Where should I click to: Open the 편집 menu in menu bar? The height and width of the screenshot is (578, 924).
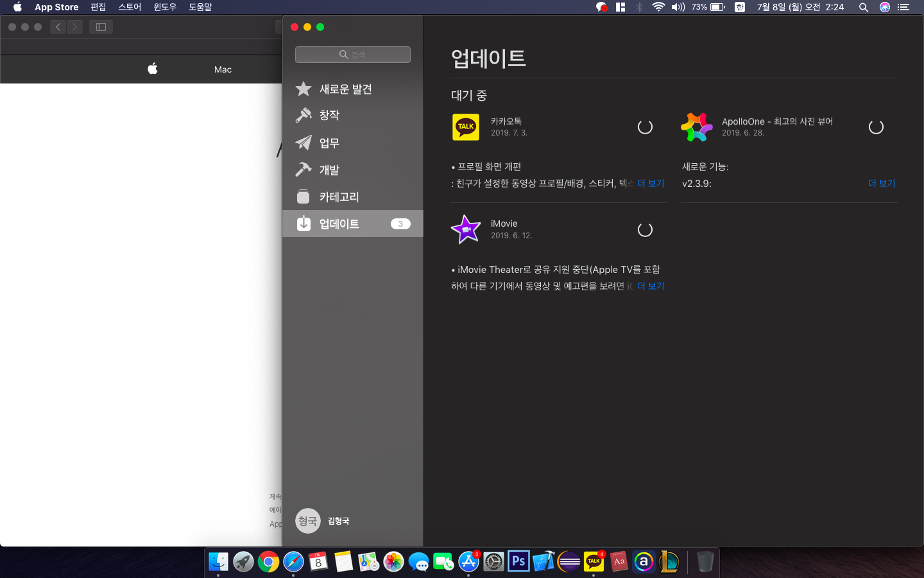(x=98, y=7)
